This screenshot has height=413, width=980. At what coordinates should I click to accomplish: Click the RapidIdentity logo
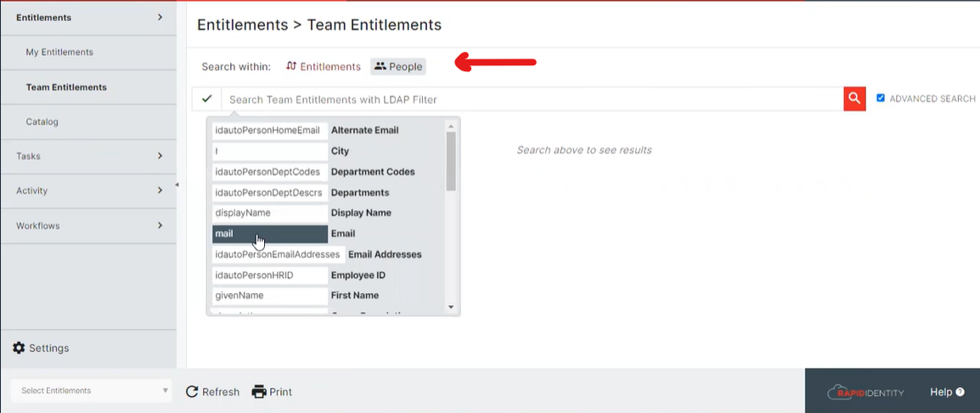point(865,393)
